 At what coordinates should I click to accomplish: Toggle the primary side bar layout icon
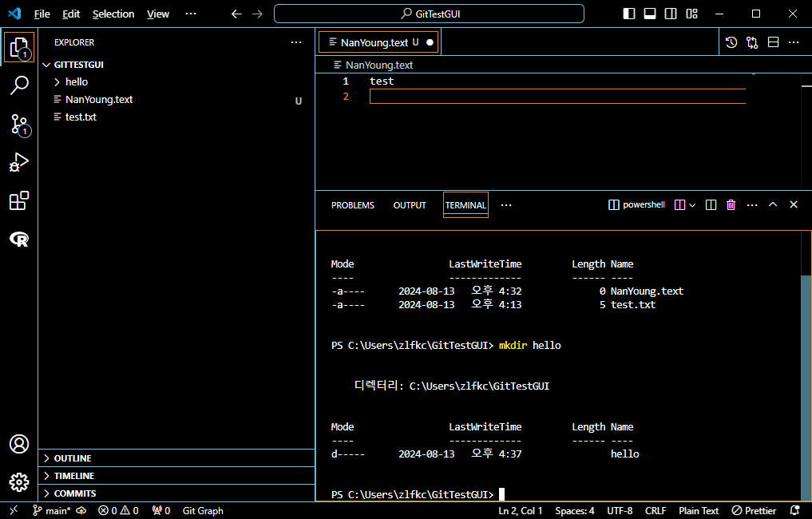[628, 14]
